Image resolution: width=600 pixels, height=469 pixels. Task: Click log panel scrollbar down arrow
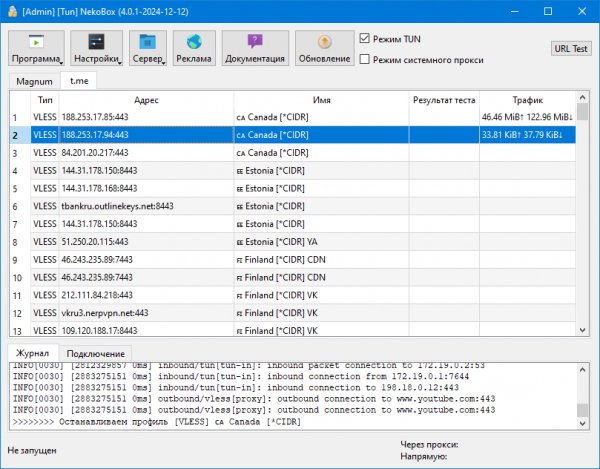tap(582, 423)
